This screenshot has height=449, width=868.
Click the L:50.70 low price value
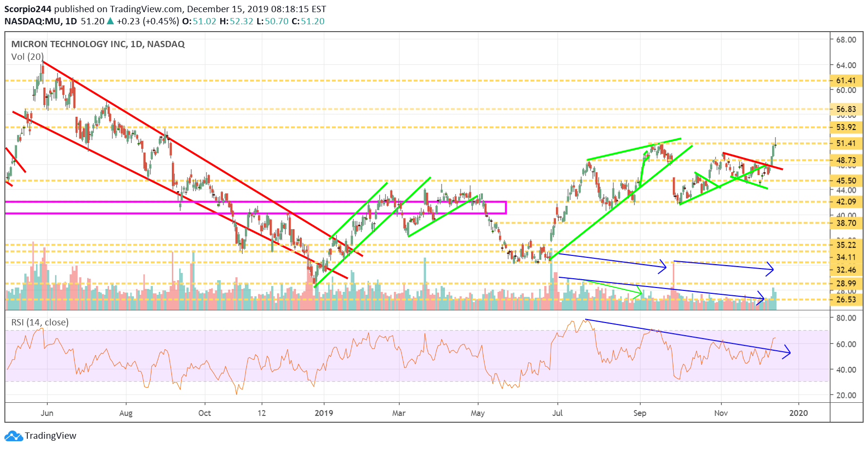pyautogui.click(x=273, y=21)
